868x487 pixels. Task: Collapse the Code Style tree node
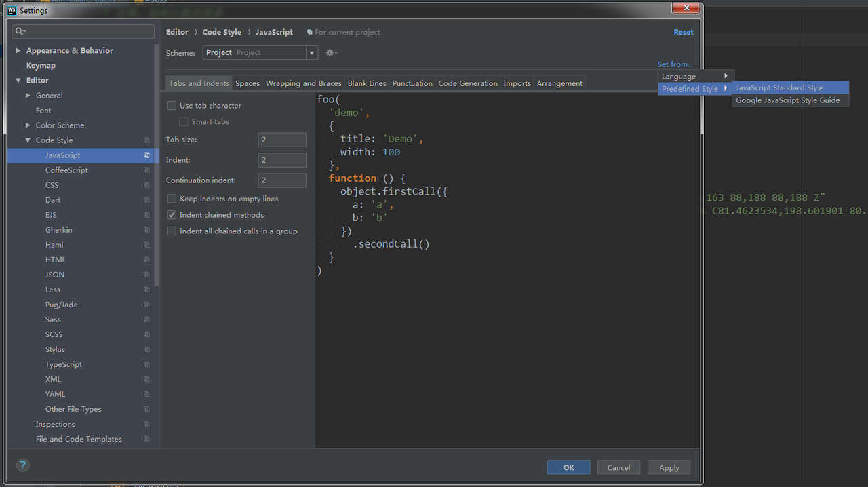[28, 140]
